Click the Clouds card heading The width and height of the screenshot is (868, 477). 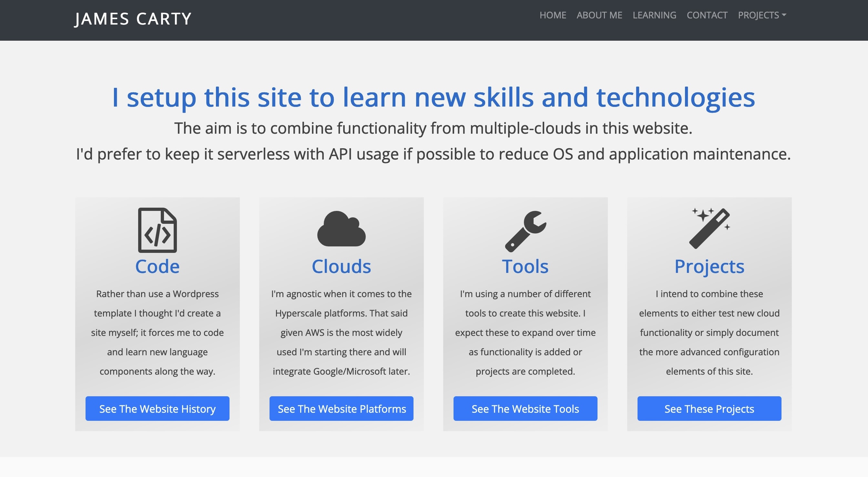click(341, 266)
